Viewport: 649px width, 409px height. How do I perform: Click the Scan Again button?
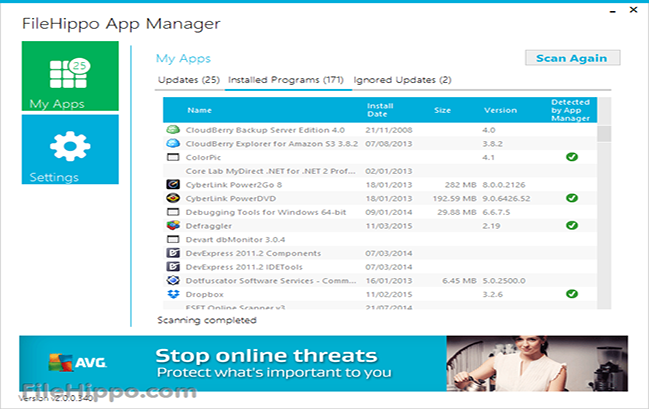[x=572, y=58]
